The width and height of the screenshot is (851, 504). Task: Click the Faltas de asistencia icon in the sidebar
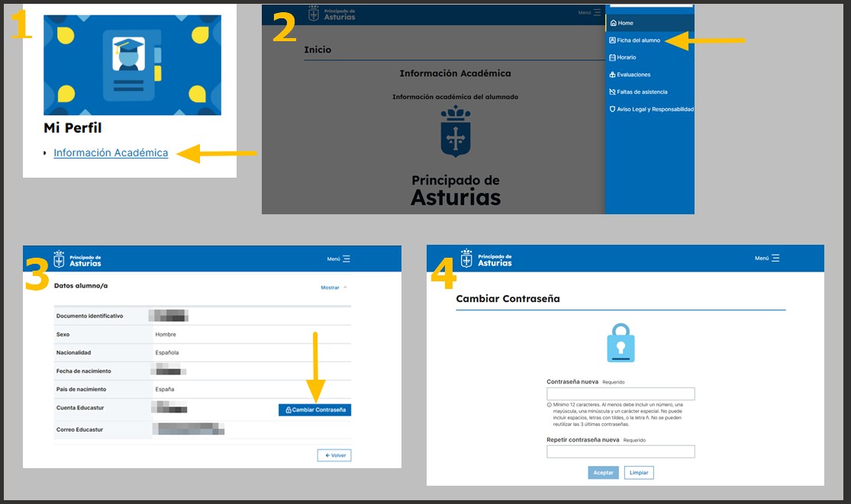click(612, 91)
